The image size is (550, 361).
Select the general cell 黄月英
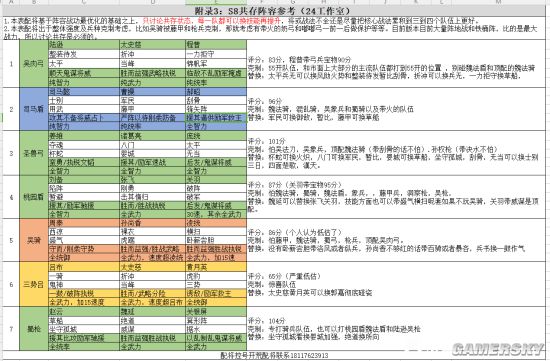(216, 267)
